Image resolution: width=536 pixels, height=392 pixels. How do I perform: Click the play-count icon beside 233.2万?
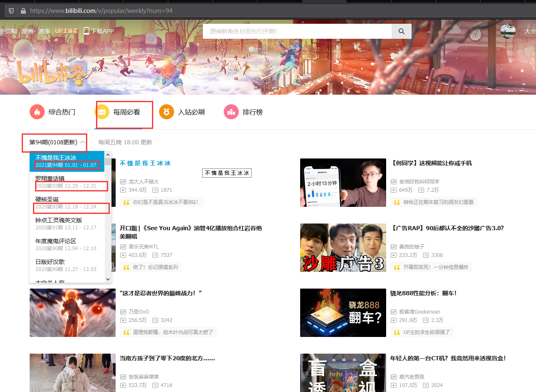(x=394, y=255)
